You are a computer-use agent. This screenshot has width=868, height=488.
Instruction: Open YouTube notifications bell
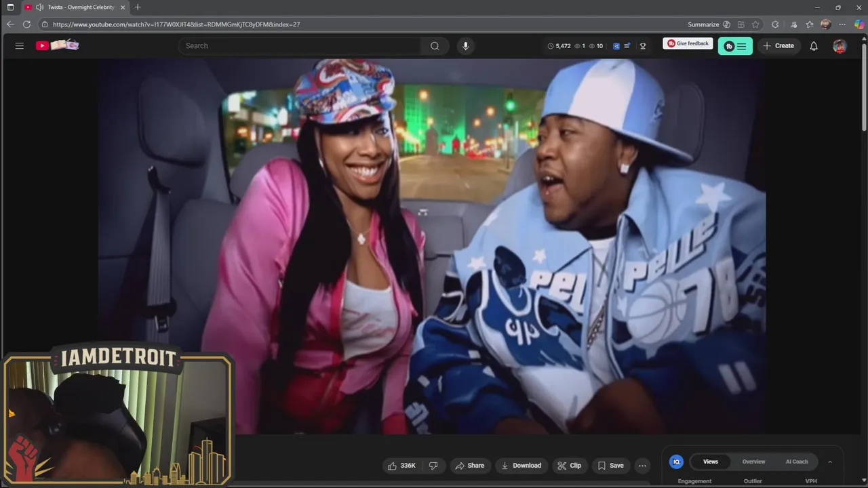click(x=814, y=46)
